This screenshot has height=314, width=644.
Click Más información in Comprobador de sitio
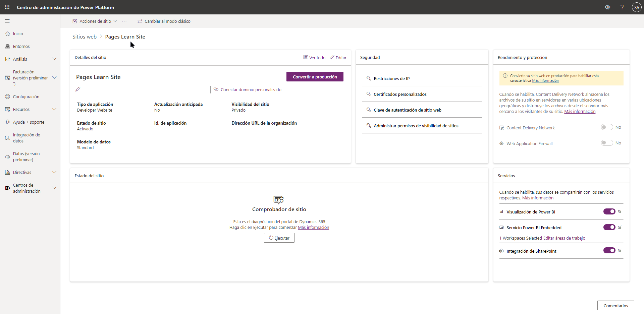313,228
